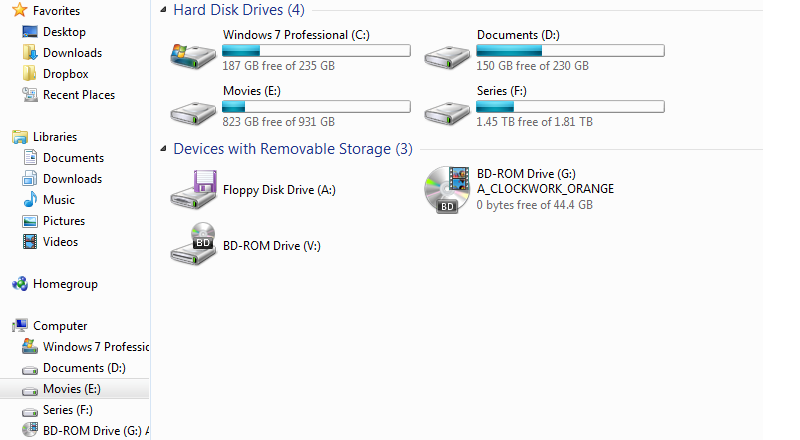
Task: Click the Favorites star icon
Action: [x=19, y=10]
